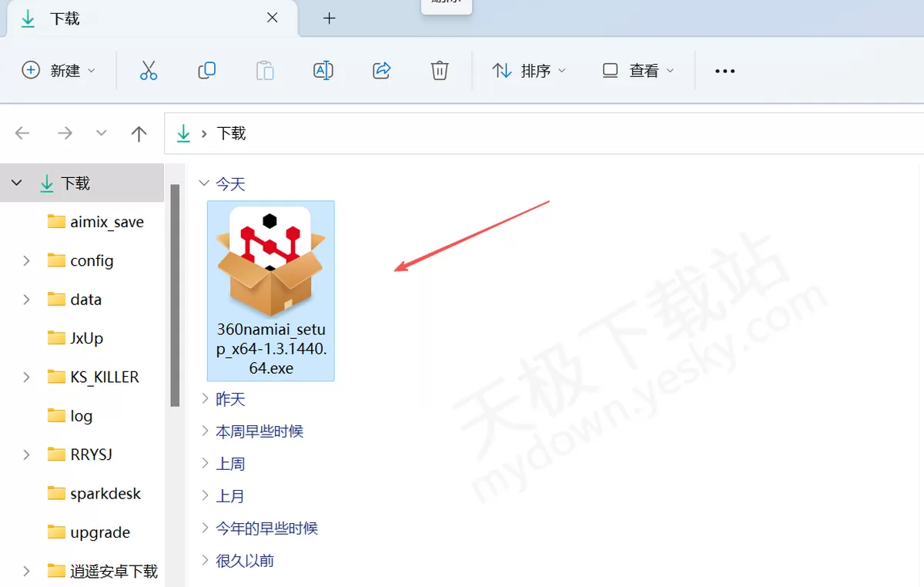
Task: Click the log folder icon
Action: click(x=56, y=416)
